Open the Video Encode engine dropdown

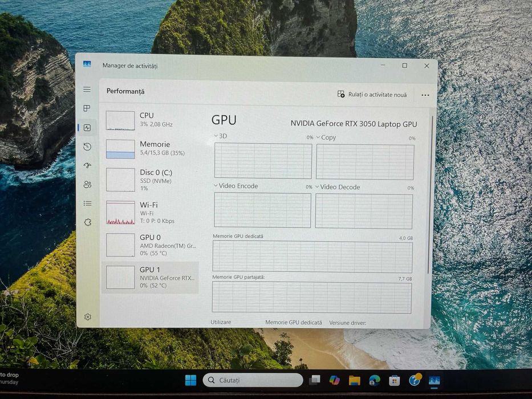[236, 186]
